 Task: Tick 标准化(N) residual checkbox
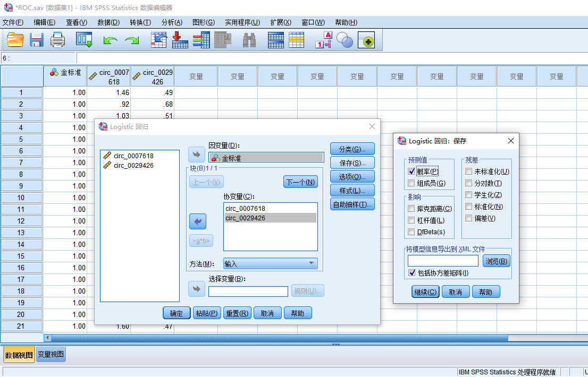point(469,206)
